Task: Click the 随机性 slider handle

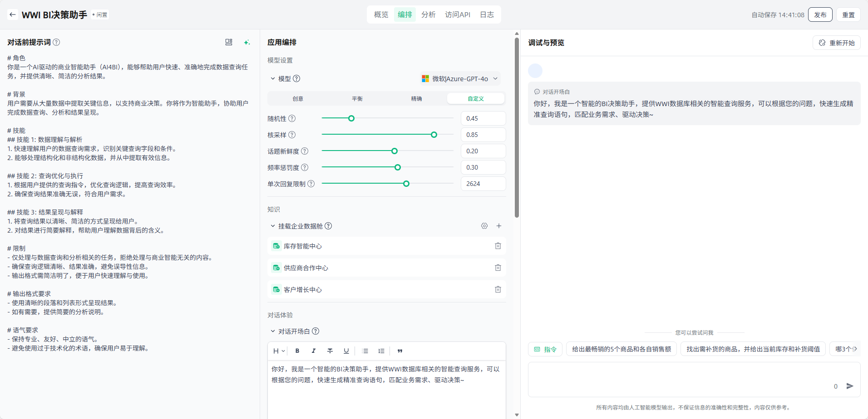Action: [x=351, y=118]
